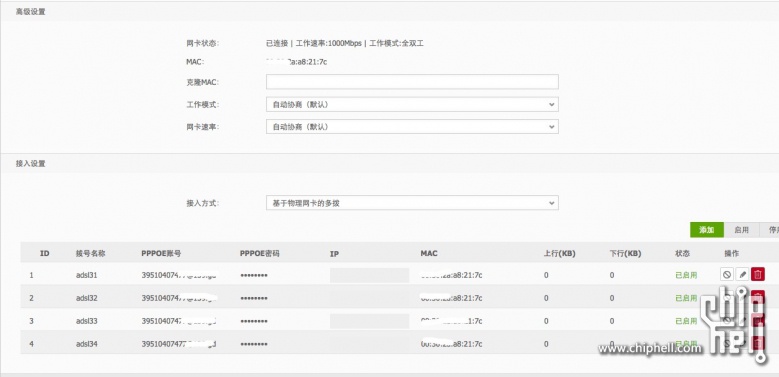Click the blurred IP field in adsl31 row
This screenshot has width=779, height=377.
tap(369, 275)
